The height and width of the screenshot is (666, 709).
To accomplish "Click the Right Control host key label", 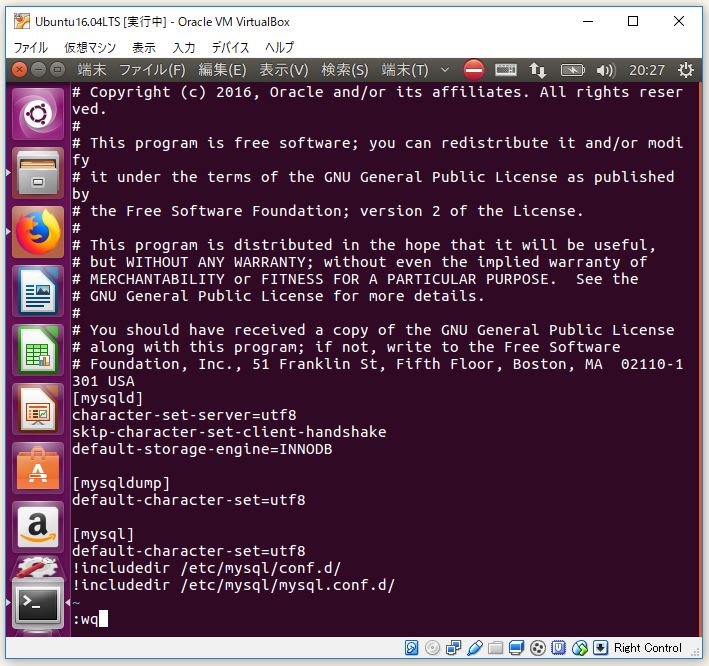I will coord(648,648).
